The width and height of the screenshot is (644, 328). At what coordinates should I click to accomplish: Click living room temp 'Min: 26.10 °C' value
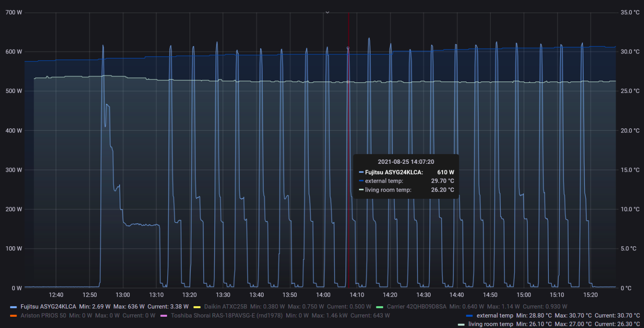point(534,324)
